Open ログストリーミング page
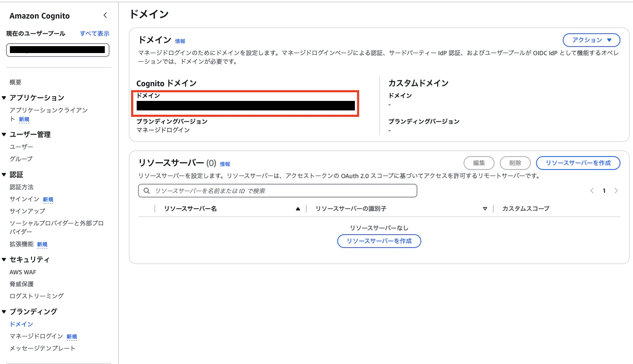Viewport: 633px width, 364px height. (x=37, y=296)
